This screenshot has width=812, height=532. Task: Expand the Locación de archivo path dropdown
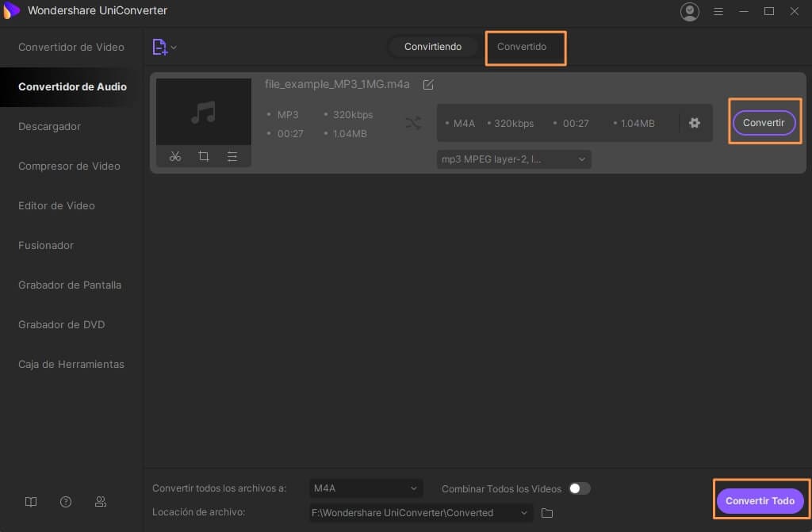click(x=524, y=513)
